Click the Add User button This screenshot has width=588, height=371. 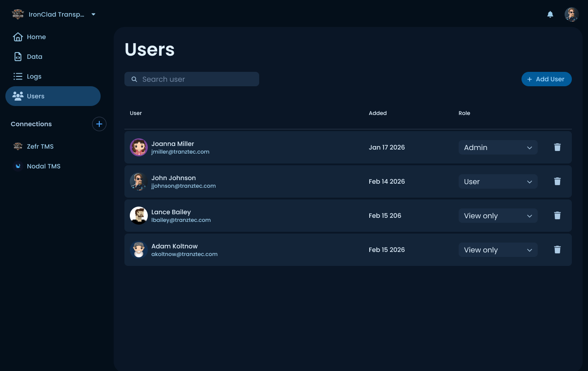[x=547, y=79]
